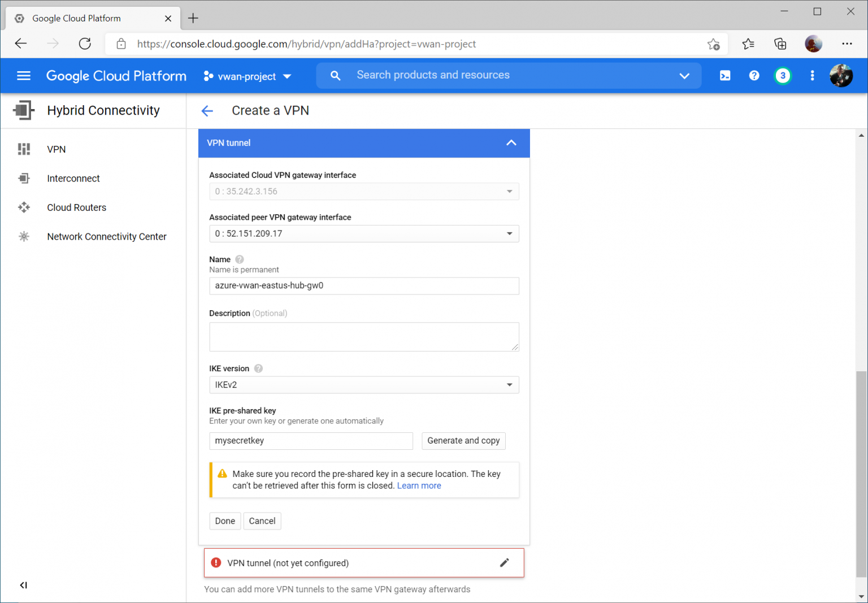The image size is (868, 603).
Task: Open the help question mark icon
Action: tap(754, 75)
